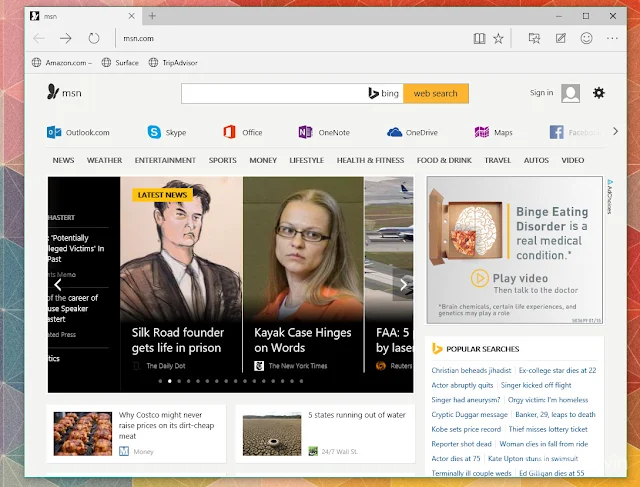The image size is (640, 487).
Task: Open Office shortcut
Action: click(242, 132)
